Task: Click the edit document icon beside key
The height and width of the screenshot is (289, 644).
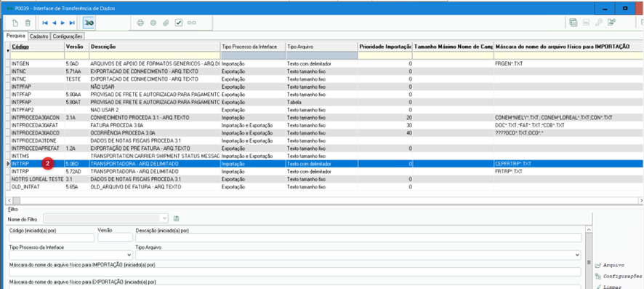Action: click(x=612, y=23)
